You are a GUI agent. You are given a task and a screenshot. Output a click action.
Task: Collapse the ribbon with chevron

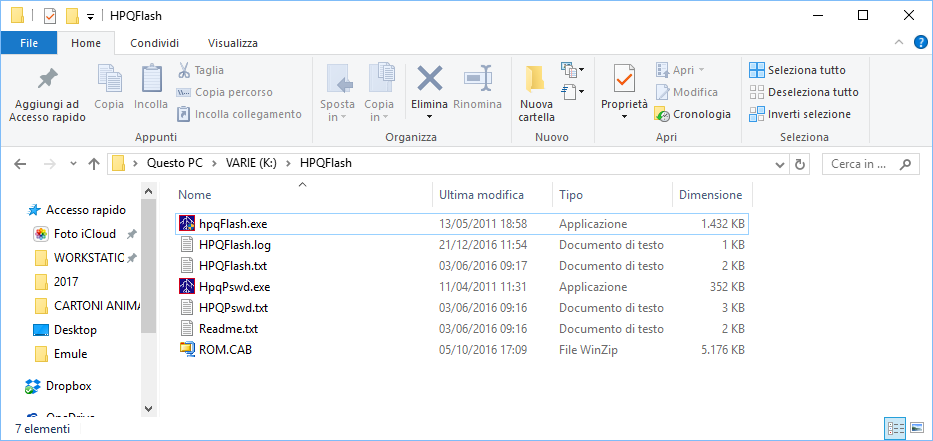point(898,42)
